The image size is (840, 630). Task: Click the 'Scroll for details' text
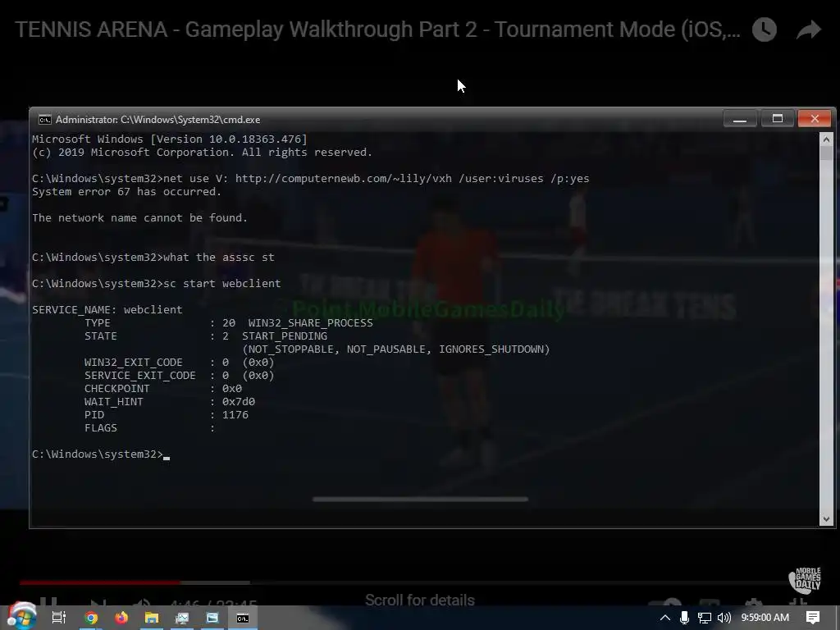tap(420, 600)
